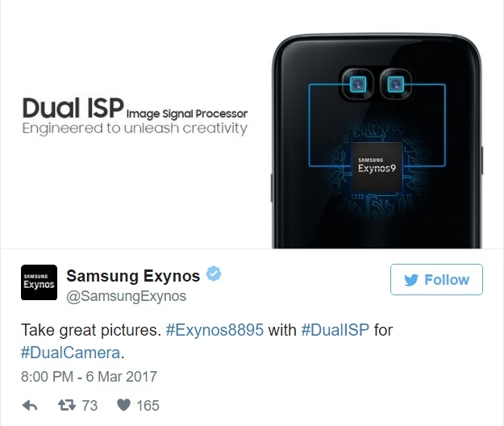Like the tweet with the heart icon
The height and width of the screenshot is (426, 504).
point(123,405)
